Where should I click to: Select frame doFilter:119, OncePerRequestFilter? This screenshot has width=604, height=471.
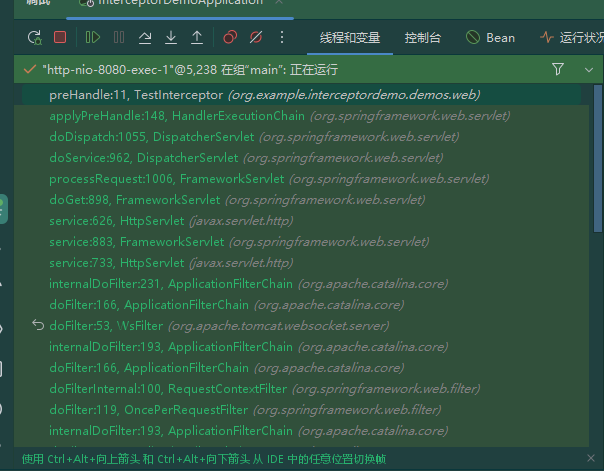(x=301, y=410)
